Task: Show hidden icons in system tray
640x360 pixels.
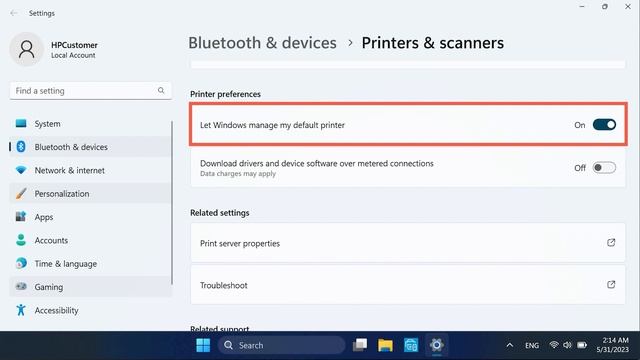Action: point(510,345)
